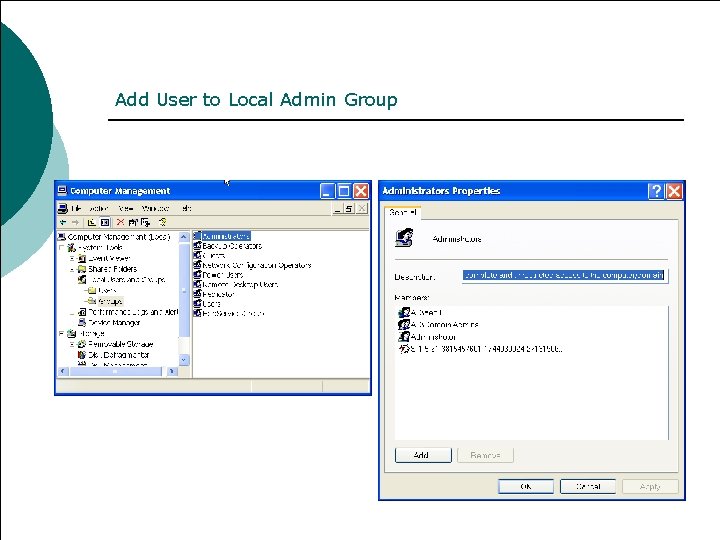Restore the inner MDI child window button

pyautogui.click(x=349, y=209)
